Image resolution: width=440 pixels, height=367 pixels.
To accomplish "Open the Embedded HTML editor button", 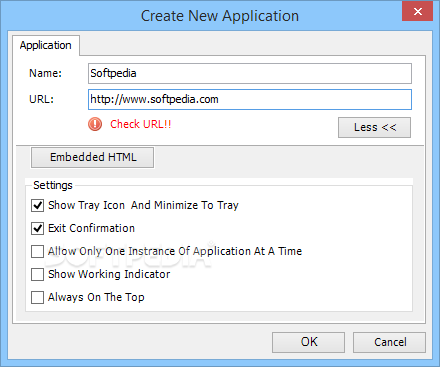I will 93,157.
